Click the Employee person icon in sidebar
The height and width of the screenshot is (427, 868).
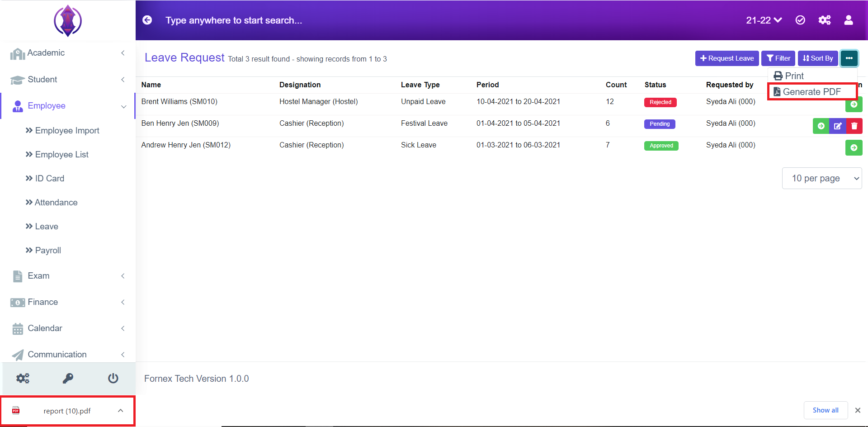point(18,106)
